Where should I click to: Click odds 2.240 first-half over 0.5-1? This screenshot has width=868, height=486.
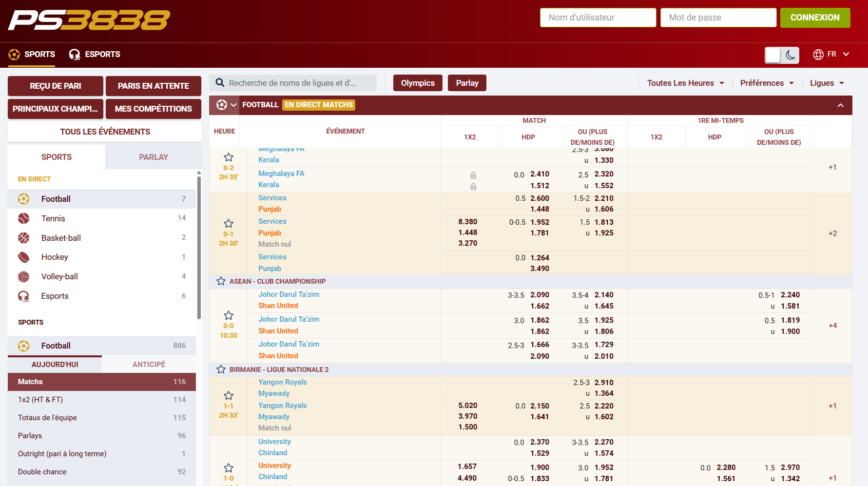pos(791,295)
